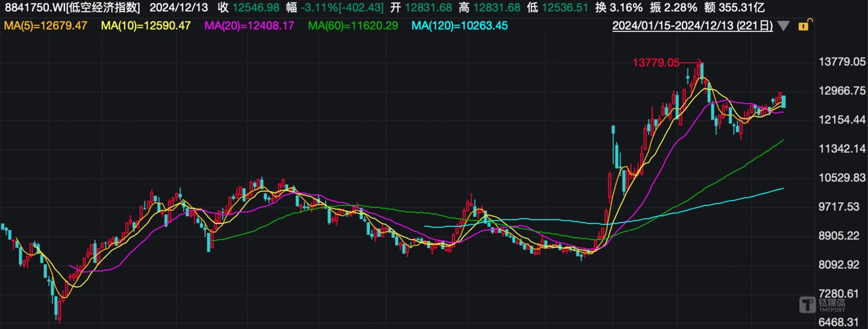
Task: Click the yellow unlock padlock icon
Action: [804, 25]
